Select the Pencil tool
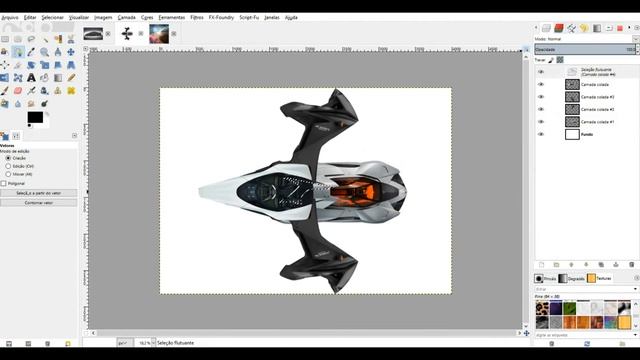This screenshot has height=360, width=640. pyautogui.click(x=71, y=78)
